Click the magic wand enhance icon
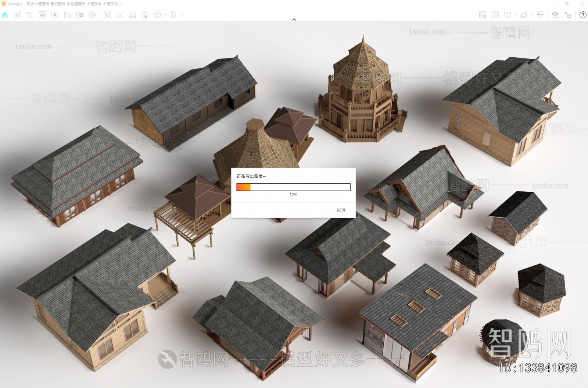 [120, 15]
